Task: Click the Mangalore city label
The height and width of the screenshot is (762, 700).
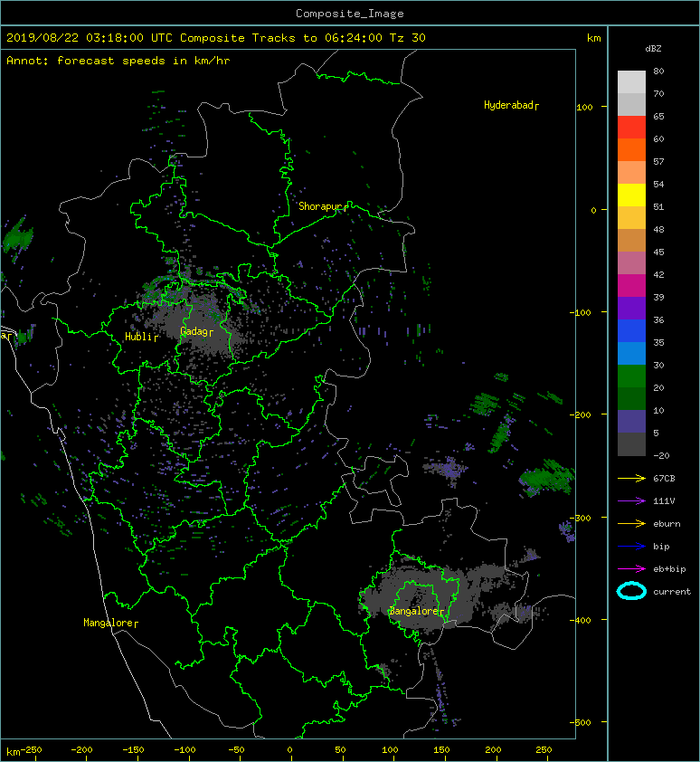Action: 110,623
